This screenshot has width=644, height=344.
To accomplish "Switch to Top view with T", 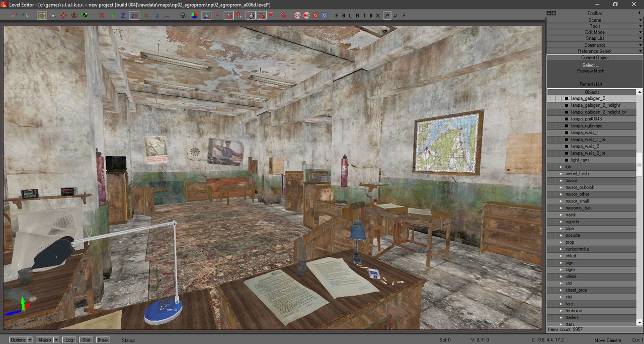I will pyautogui.click(x=364, y=16).
